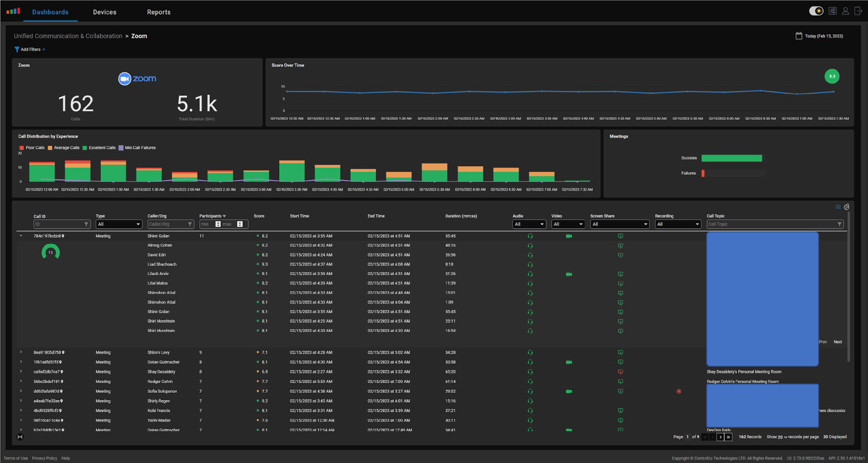Open the calendar date picker icon
This screenshot has height=463, width=868.
(799, 36)
